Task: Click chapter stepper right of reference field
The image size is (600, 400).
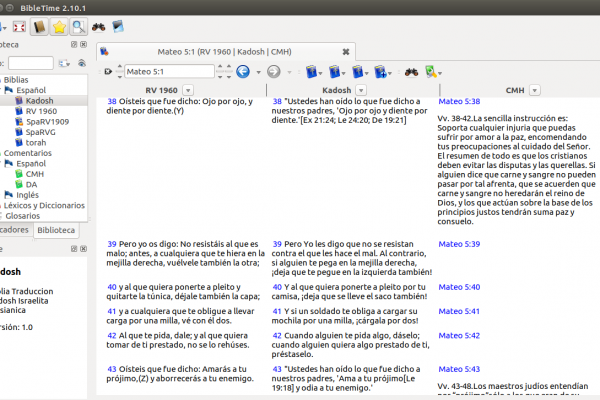Action: tap(220, 72)
